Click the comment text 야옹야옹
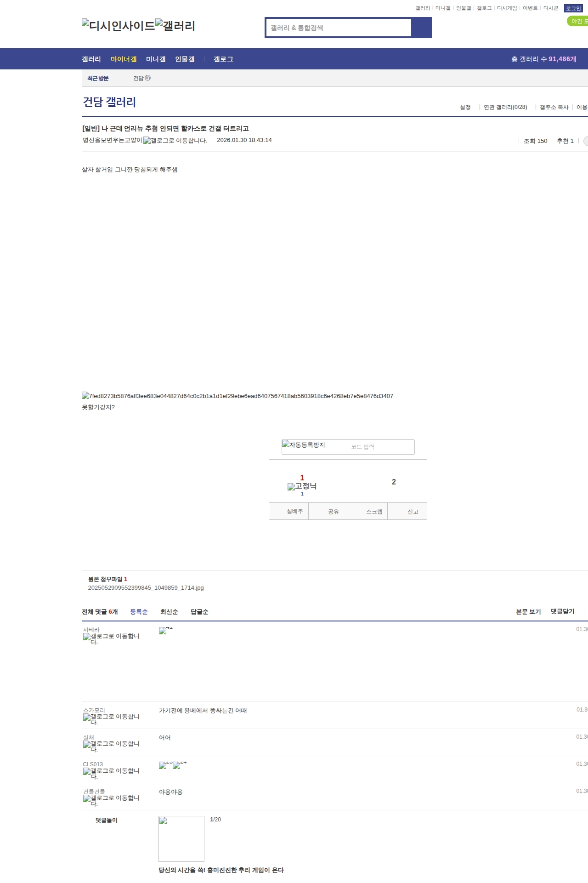This screenshot has height=883, width=588. (171, 792)
